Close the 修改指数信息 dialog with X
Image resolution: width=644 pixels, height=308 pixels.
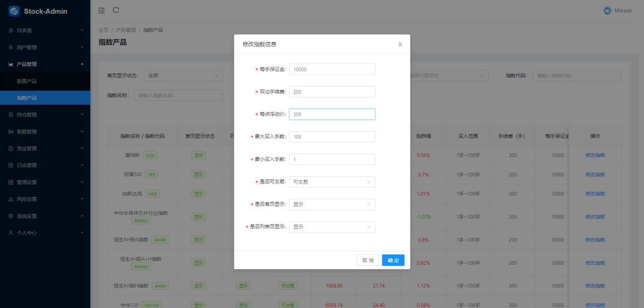[x=400, y=44]
